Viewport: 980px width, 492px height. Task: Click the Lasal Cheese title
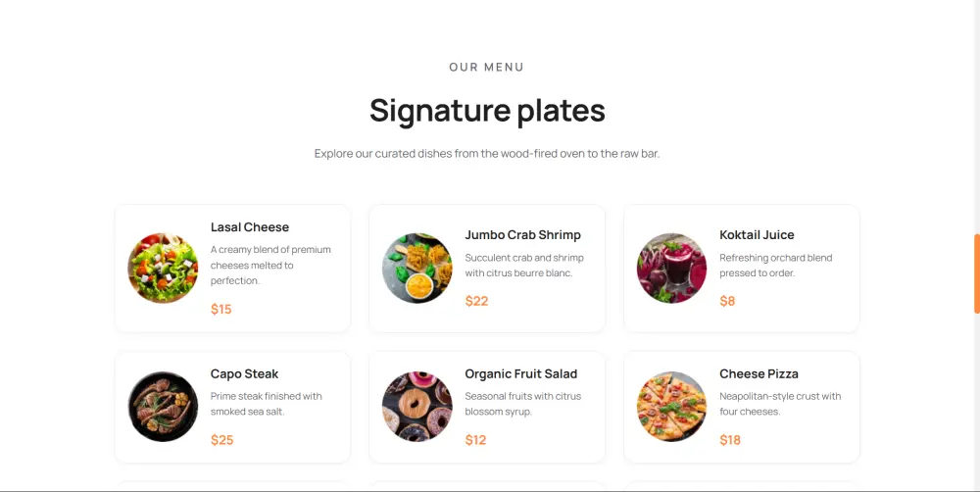(x=250, y=227)
